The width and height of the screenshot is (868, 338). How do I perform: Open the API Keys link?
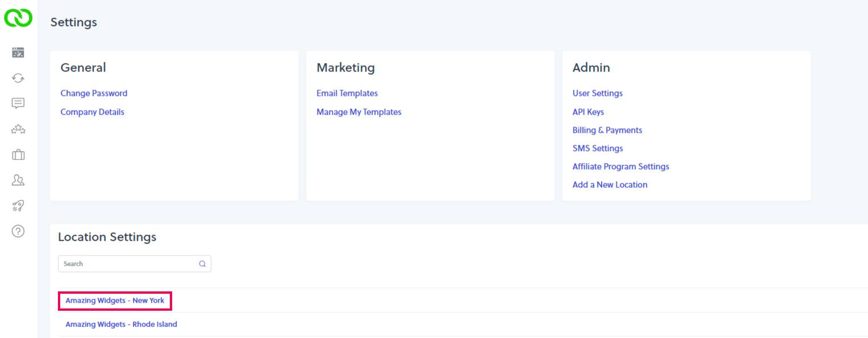tap(588, 112)
